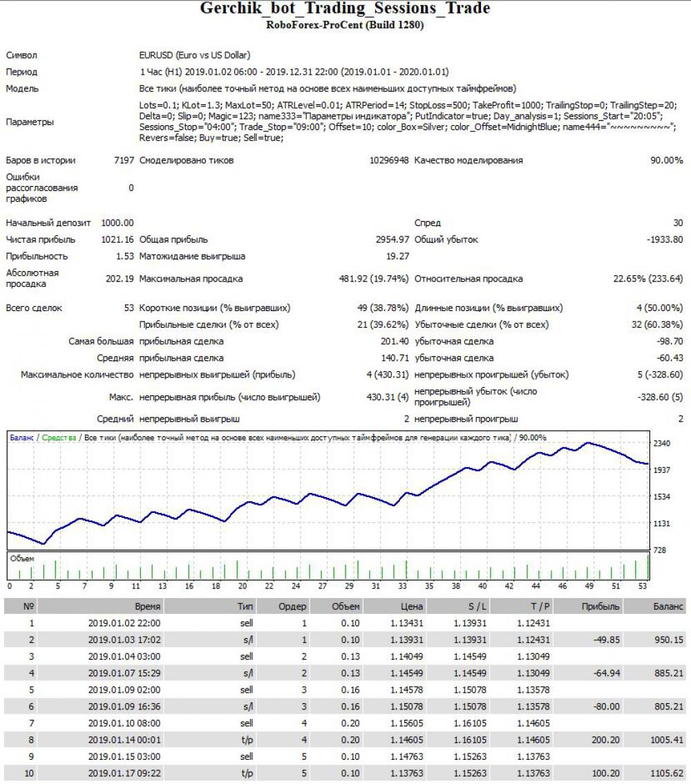Click average loss trade value -60.43
This screenshot has height=784, width=691.
coord(670,358)
